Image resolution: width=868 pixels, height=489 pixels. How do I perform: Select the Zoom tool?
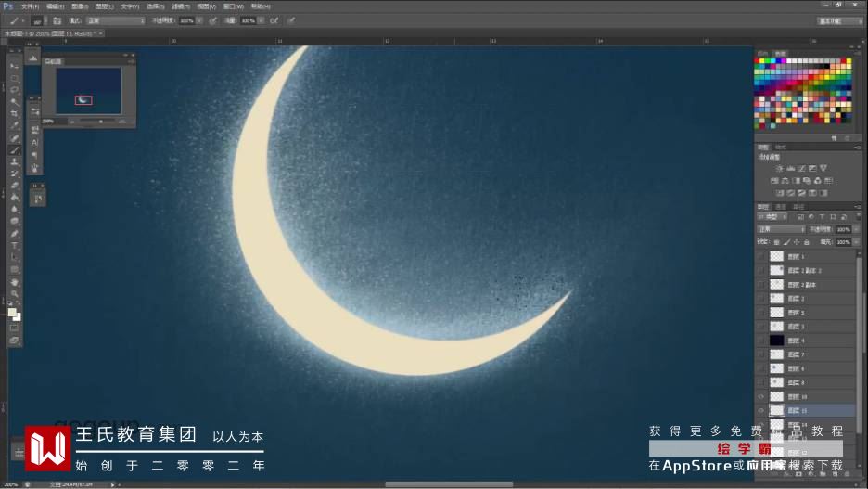[15, 293]
